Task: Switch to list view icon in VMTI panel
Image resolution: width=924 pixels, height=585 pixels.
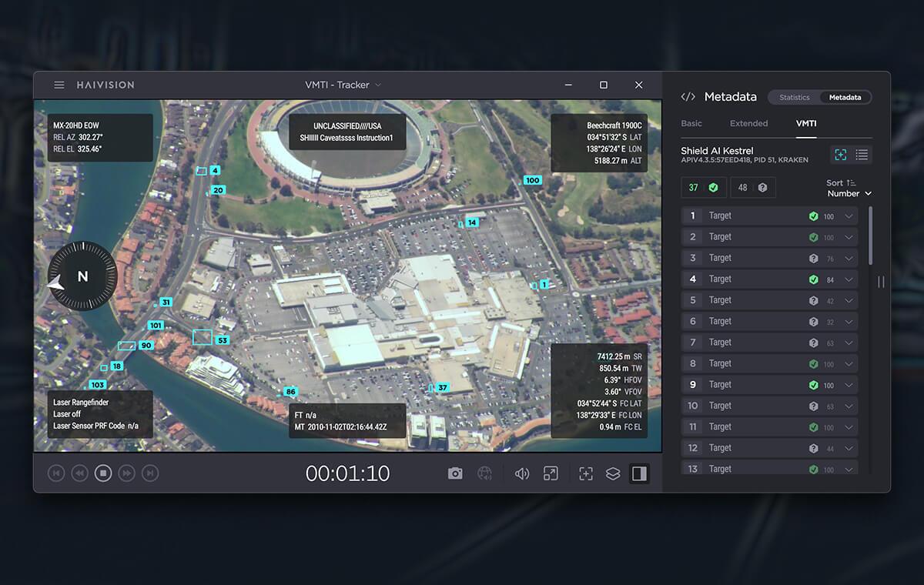Action: coord(862,155)
